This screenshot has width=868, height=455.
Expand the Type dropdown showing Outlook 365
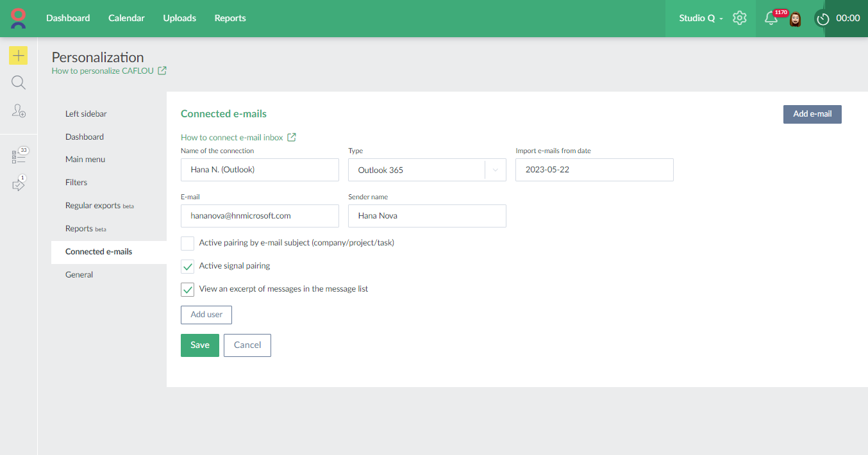(x=427, y=170)
